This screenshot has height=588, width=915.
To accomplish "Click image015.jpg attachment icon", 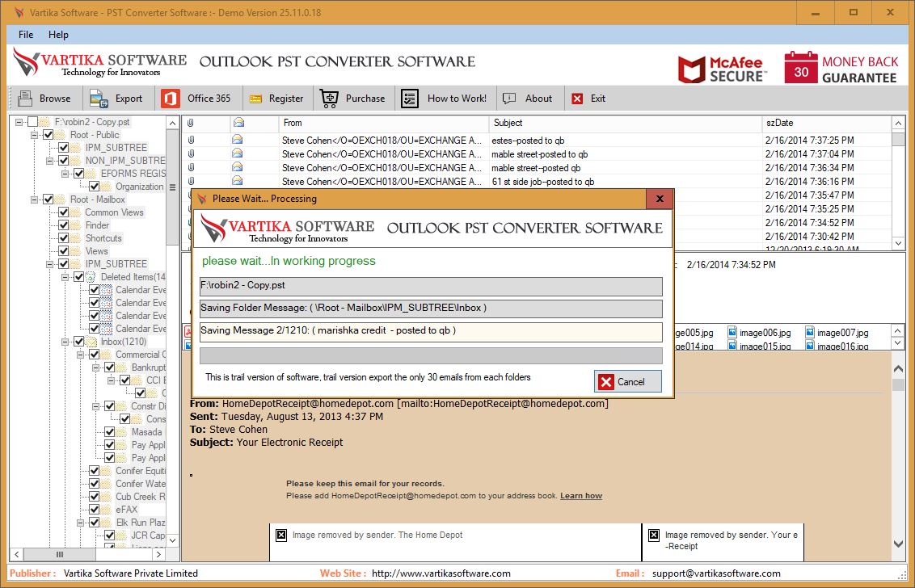I will [x=732, y=346].
